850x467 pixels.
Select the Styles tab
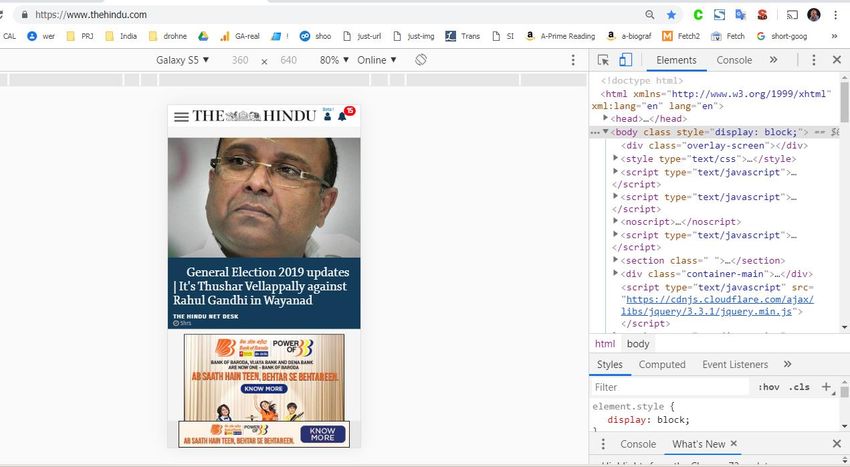tap(609, 364)
